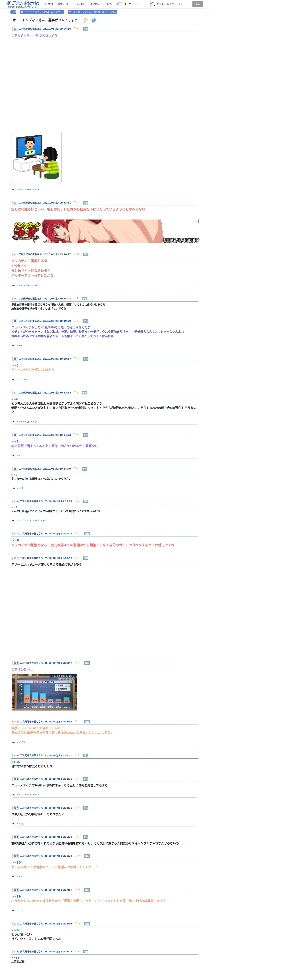
Task: Follow the >>23 reply link under post 20
Action: click(x=20, y=910)
